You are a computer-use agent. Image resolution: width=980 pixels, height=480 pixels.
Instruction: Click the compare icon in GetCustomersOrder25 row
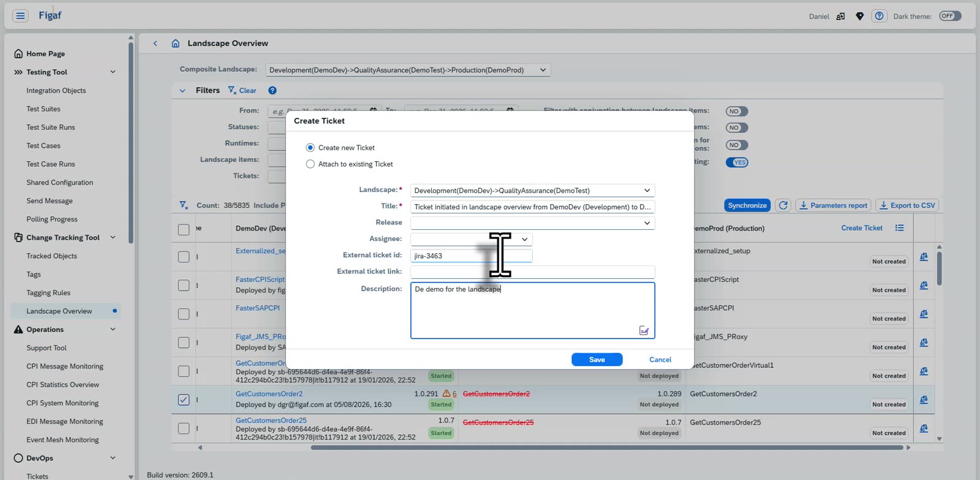[924, 429]
